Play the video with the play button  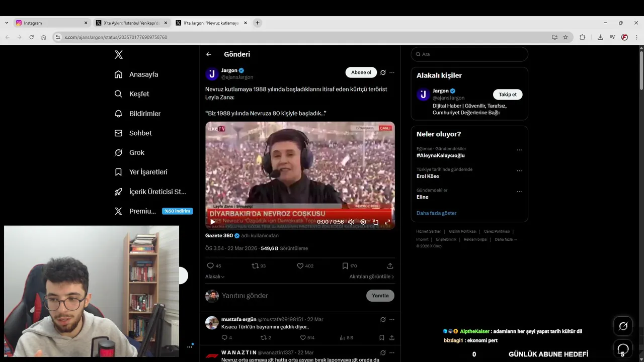tap(213, 222)
